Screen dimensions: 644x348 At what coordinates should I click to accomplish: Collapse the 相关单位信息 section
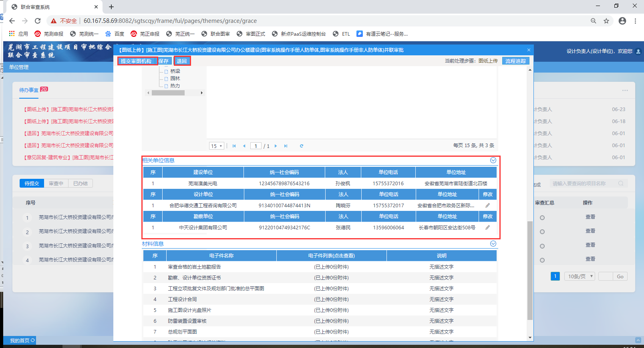493,160
